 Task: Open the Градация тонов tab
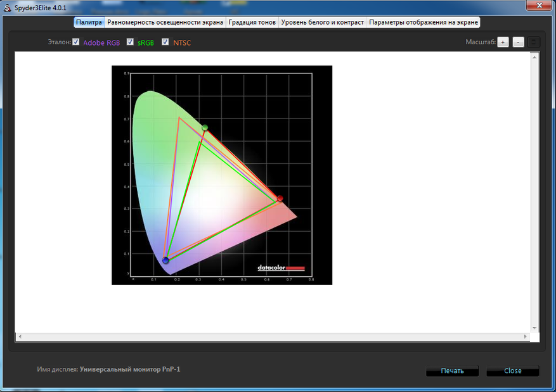click(252, 22)
